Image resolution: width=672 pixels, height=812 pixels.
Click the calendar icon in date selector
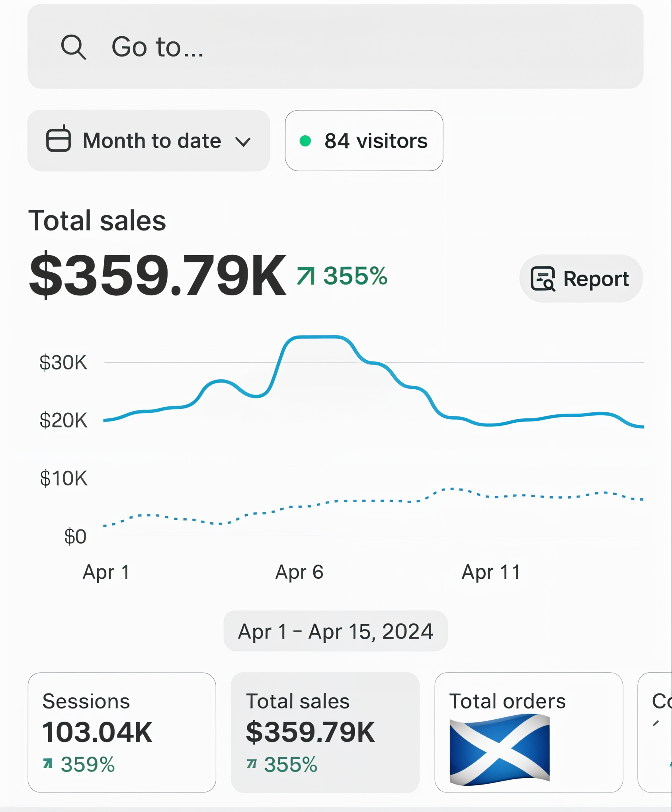59,139
